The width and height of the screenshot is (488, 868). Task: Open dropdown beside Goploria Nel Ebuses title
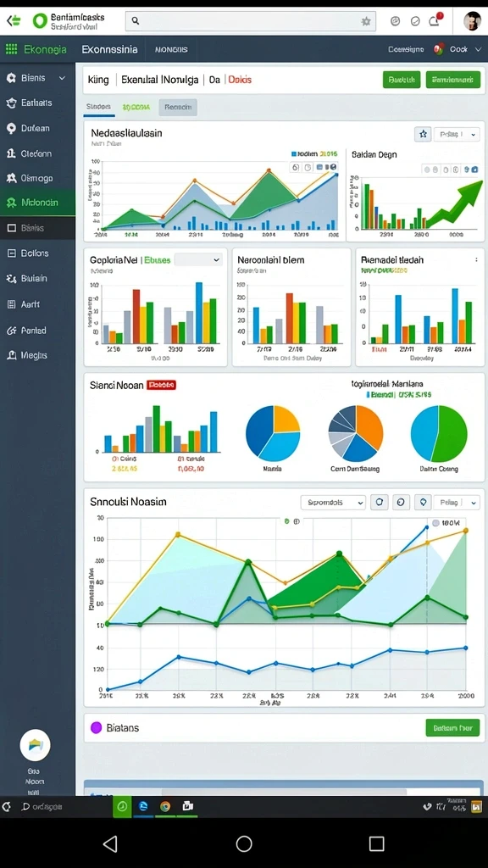tap(198, 259)
